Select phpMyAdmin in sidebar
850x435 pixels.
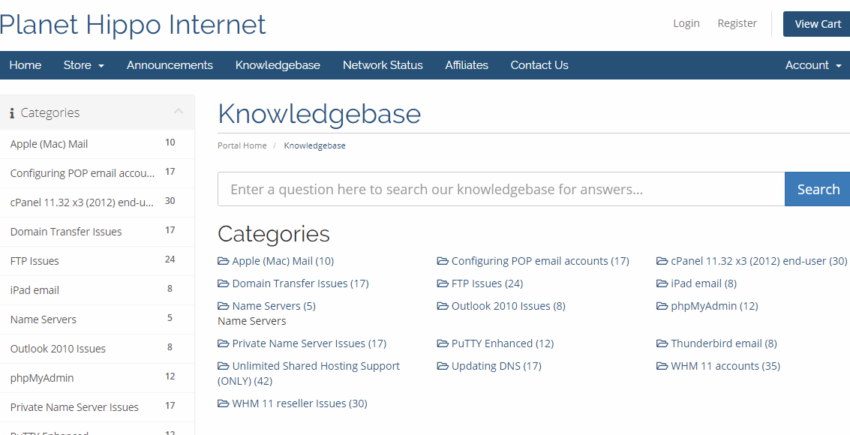pyautogui.click(x=97, y=378)
